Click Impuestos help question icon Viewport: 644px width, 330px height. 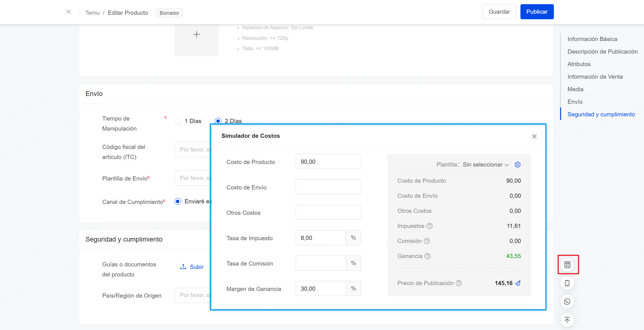pyautogui.click(x=430, y=226)
